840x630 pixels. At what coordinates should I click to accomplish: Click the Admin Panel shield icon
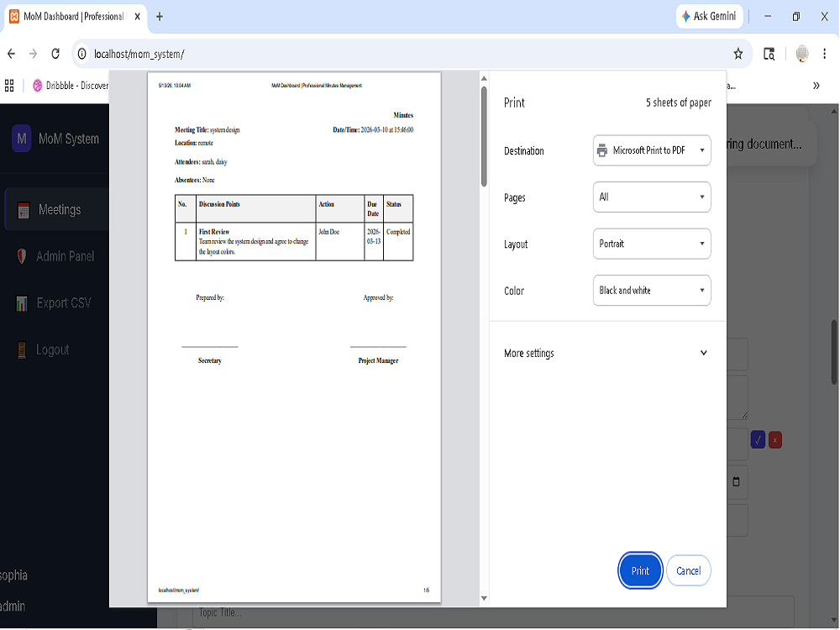pyautogui.click(x=22, y=256)
